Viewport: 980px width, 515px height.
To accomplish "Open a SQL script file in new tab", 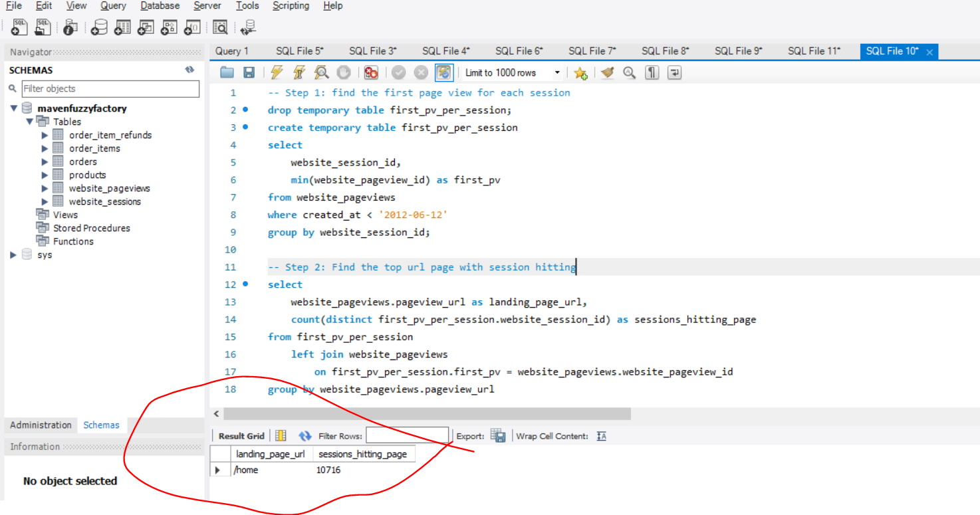I will [43, 27].
